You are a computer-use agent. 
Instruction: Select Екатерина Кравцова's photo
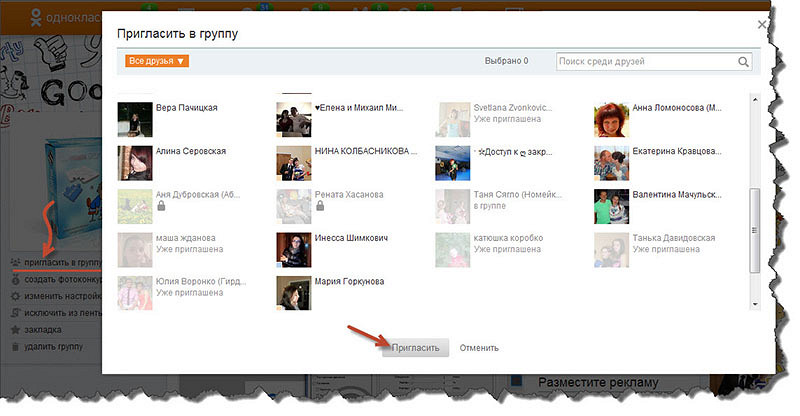coord(612,163)
